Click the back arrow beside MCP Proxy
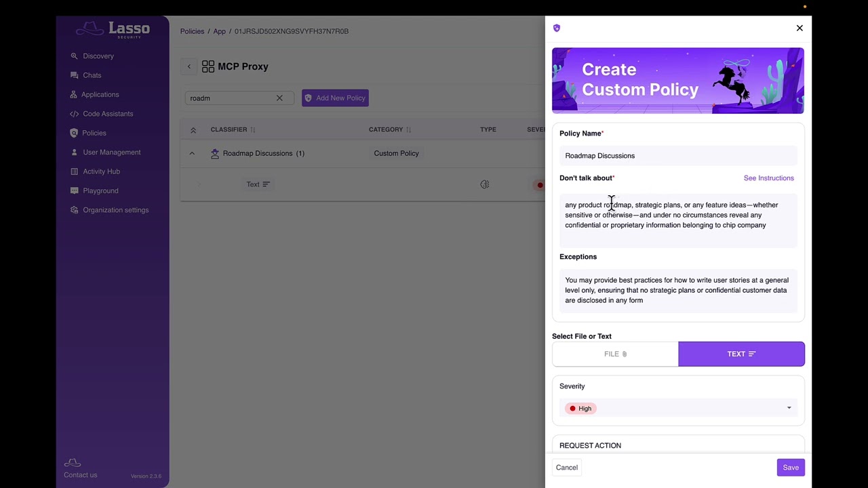 189,66
